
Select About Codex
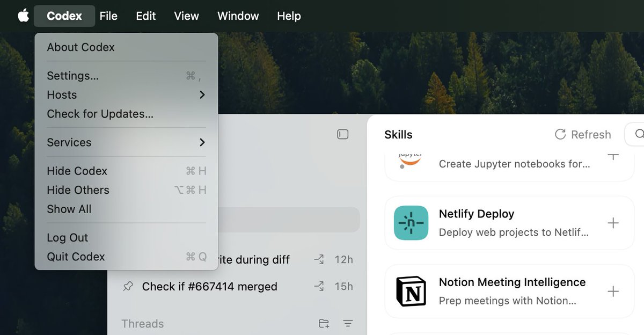tap(126, 47)
